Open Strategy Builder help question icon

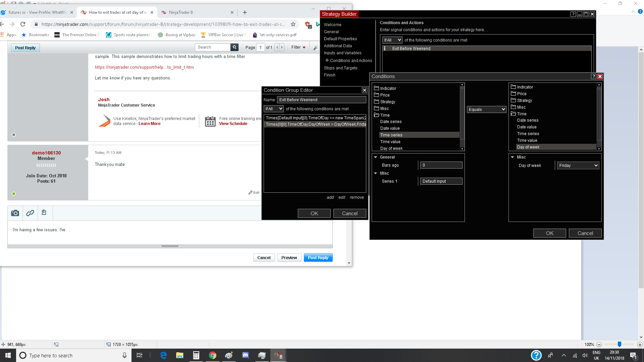coord(573,14)
